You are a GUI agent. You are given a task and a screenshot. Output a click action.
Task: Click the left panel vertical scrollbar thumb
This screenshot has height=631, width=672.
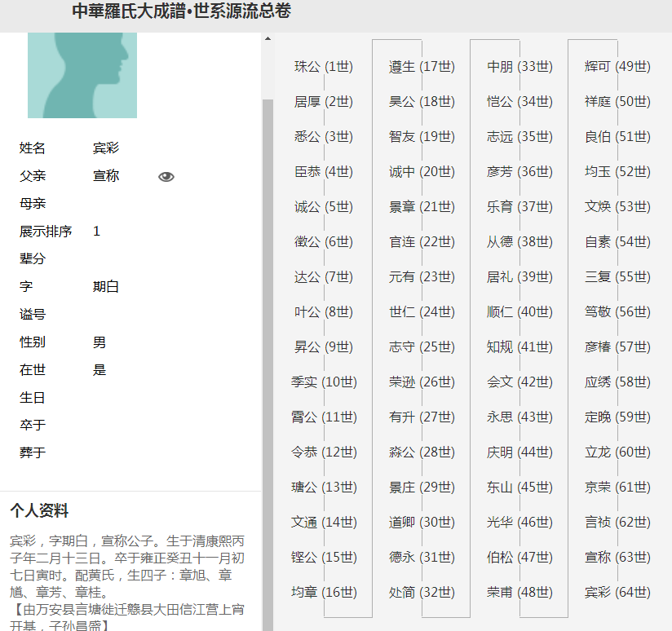pyautogui.click(x=267, y=364)
